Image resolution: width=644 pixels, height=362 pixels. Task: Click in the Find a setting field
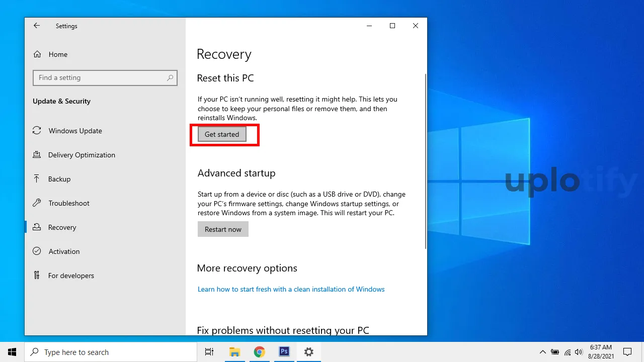(x=105, y=78)
